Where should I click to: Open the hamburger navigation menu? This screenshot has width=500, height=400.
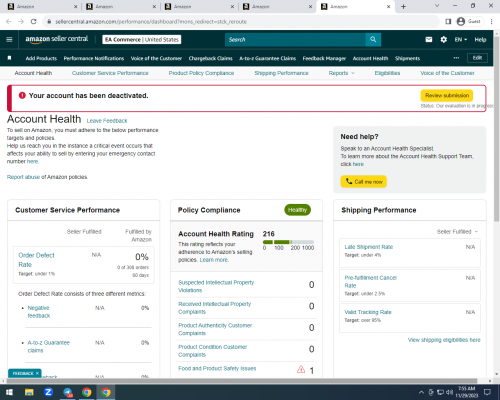pos(9,39)
